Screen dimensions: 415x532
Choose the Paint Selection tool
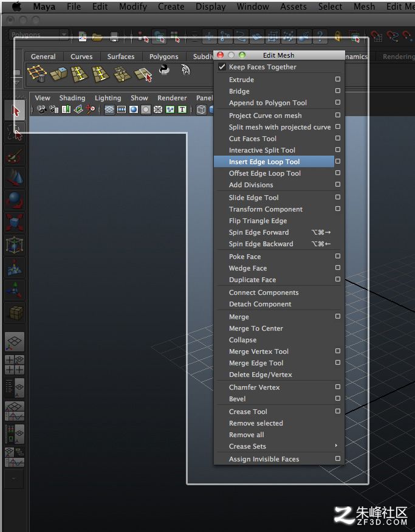pyautogui.click(x=15, y=156)
